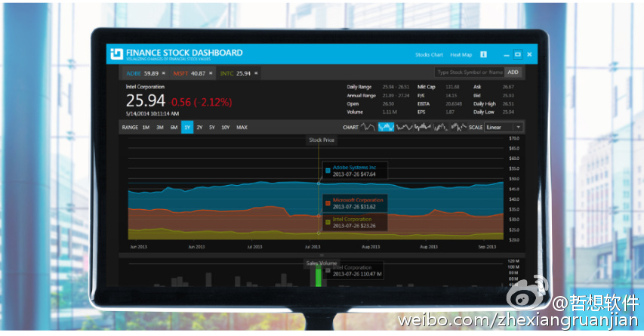Image resolution: width=644 pixels, height=336 pixels.
Task: Choose the chart type icon beside SCALE label
Action: tap(459, 127)
